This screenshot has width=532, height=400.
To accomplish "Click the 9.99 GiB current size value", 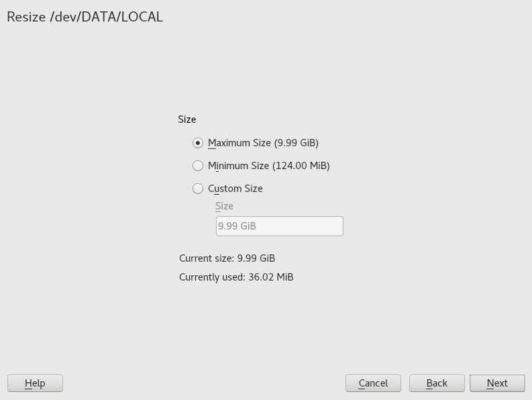I will pyautogui.click(x=256, y=258).
